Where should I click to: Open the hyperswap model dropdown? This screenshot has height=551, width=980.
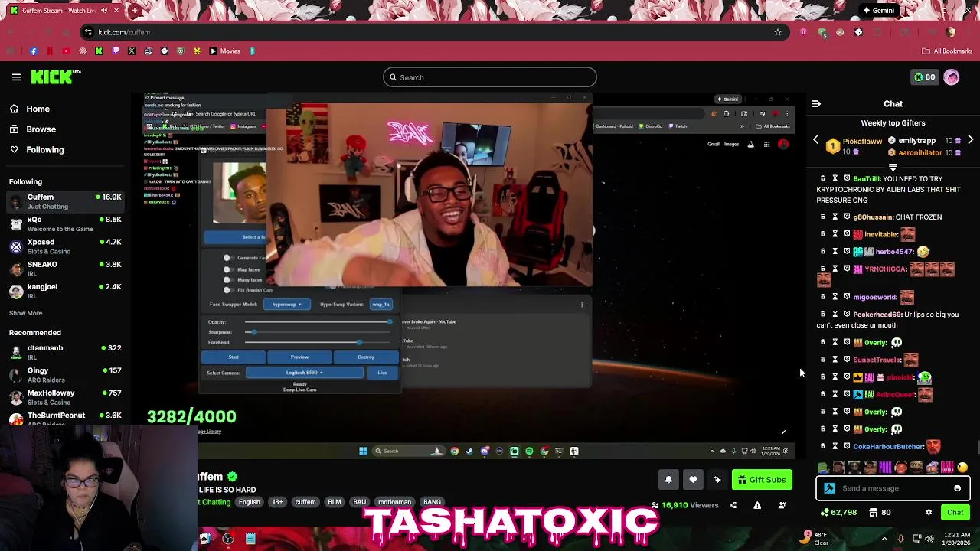287,305
